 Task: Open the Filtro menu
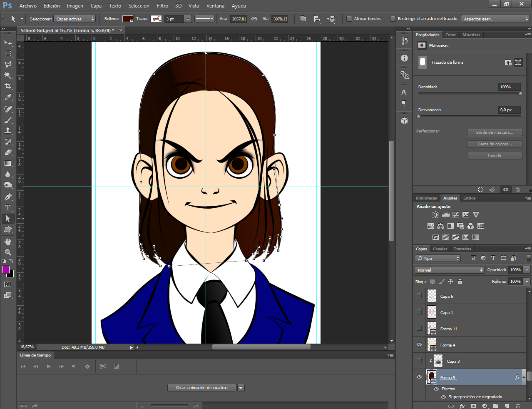[x=163, y=6]
